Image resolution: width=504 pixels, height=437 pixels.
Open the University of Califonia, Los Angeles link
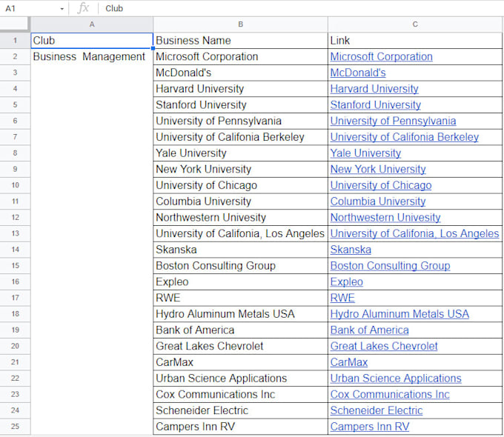[414, 233]
